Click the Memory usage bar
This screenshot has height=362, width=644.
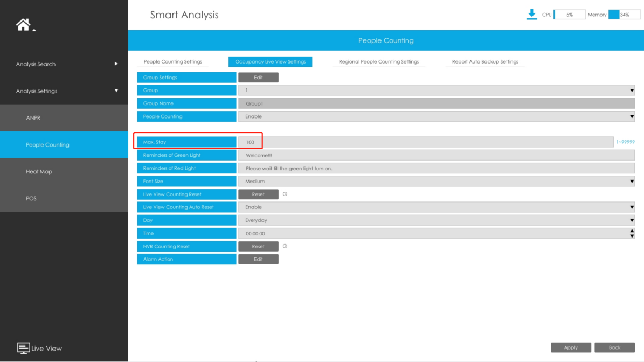coord(624,15)
